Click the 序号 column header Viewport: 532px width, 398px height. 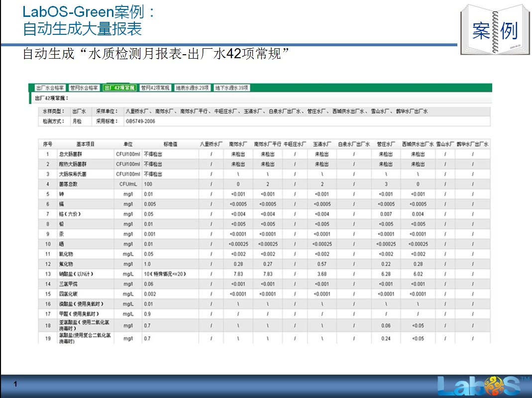tap(48, 144)
